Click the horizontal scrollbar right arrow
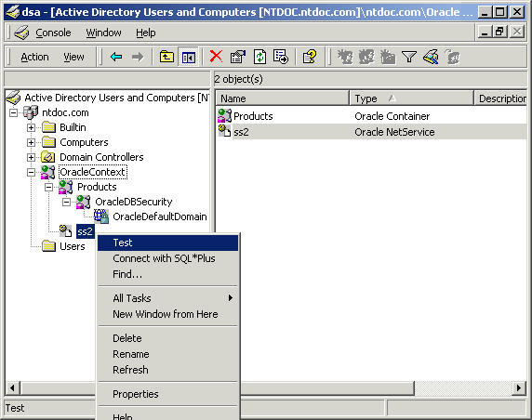This screenshot has width=532, height=420. click(519, 387)
